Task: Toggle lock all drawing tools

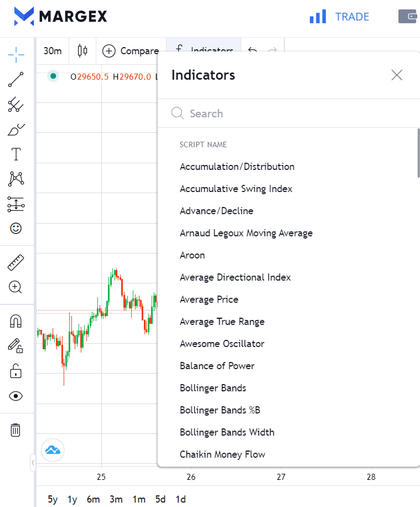Action: pos(16,370)
